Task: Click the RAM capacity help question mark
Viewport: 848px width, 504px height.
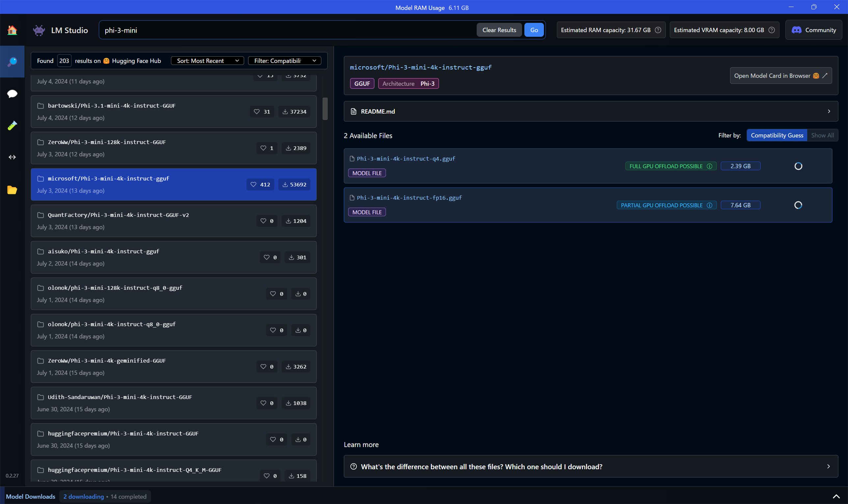Action: point(658,30)
